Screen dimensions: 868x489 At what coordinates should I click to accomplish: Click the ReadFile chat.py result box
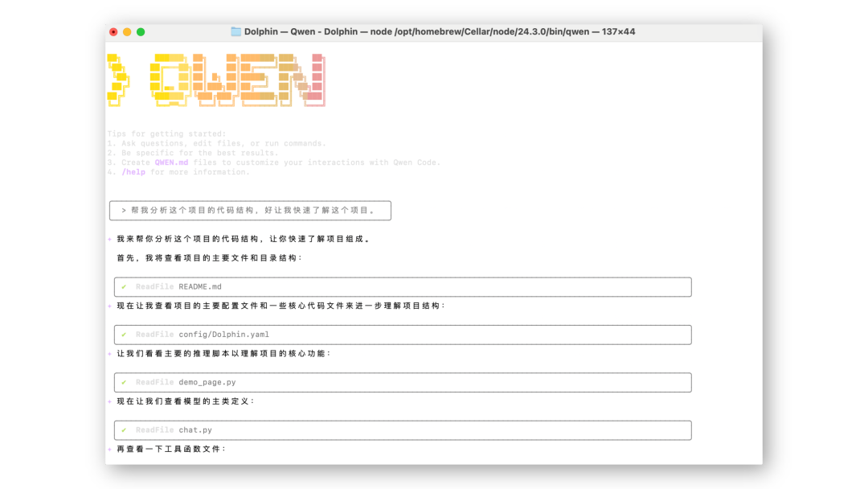point(403,430)
